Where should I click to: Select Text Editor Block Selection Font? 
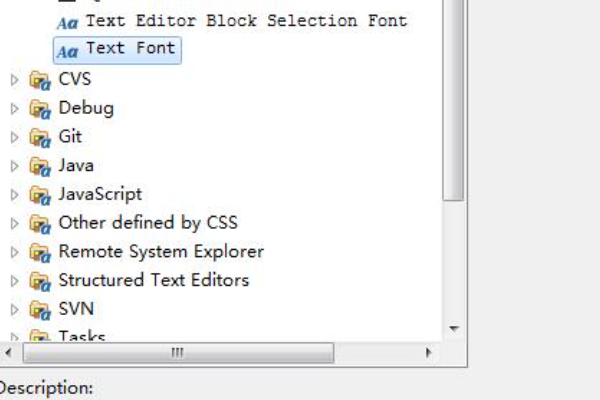pyautogui.click(x=246, y=20)
